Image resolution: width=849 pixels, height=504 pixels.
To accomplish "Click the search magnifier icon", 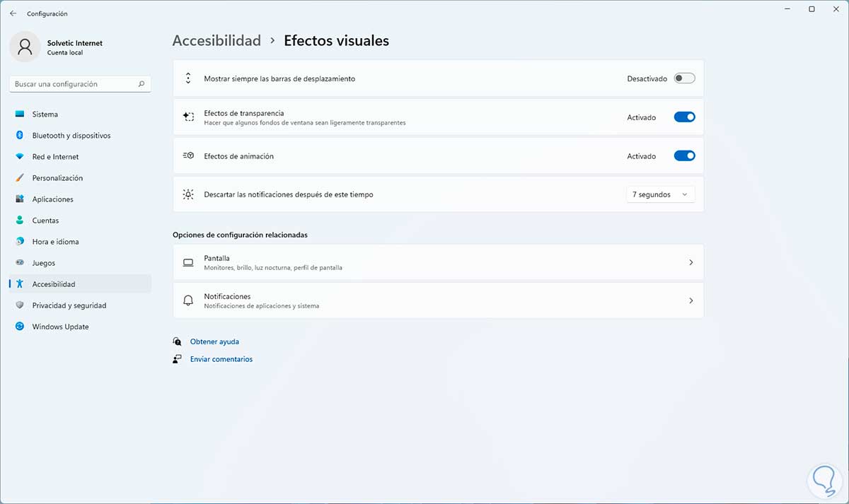I will 141,84.
